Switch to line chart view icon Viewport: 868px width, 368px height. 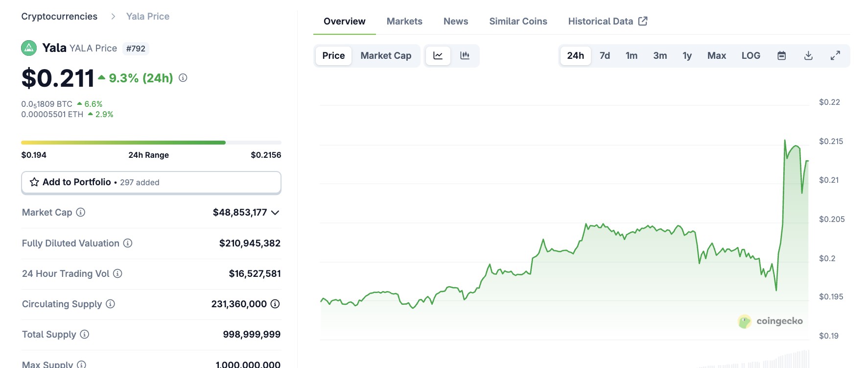[438, 56]
